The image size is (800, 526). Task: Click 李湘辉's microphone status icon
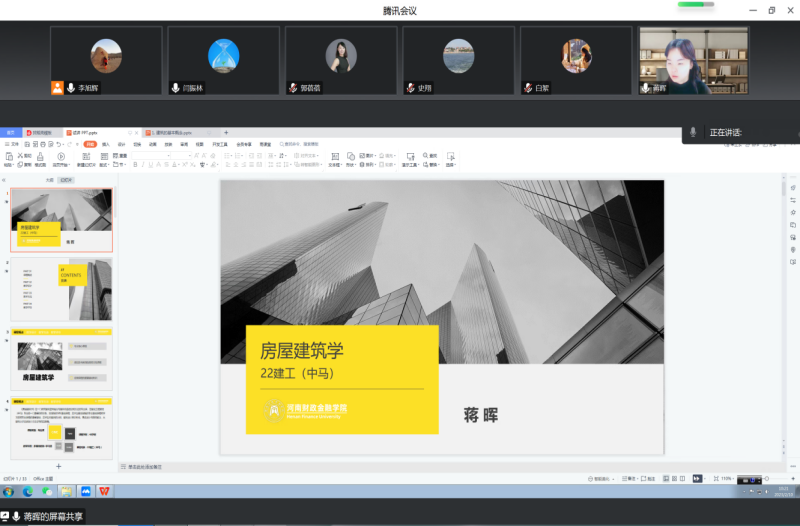(71, 88)
